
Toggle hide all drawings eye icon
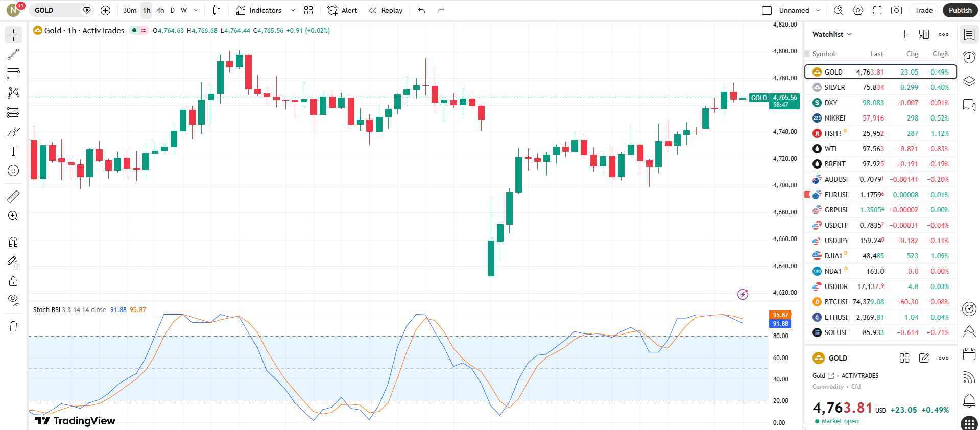[13, 299]
